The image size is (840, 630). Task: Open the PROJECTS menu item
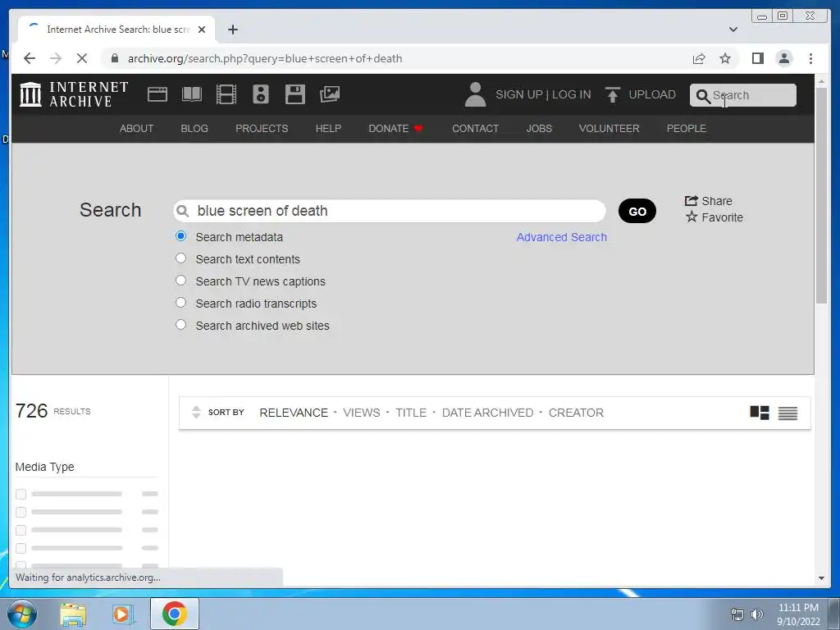(x=262, y=129)
